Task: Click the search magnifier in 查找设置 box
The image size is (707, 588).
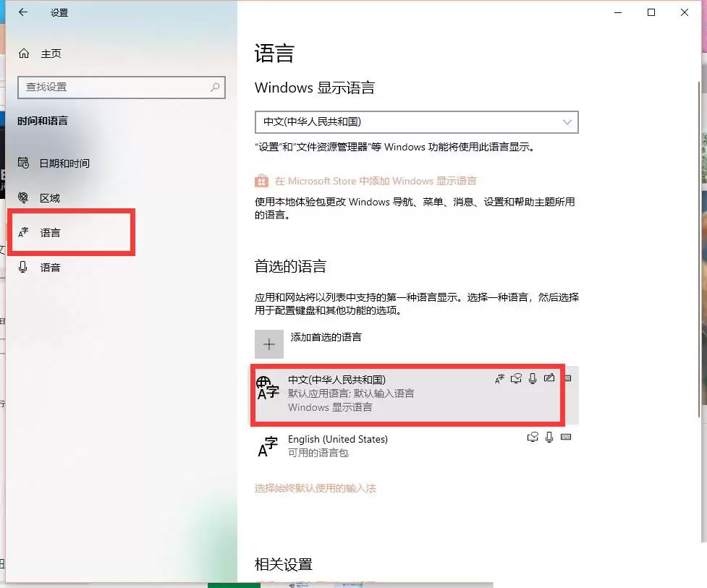Action: tap(214, 87)
